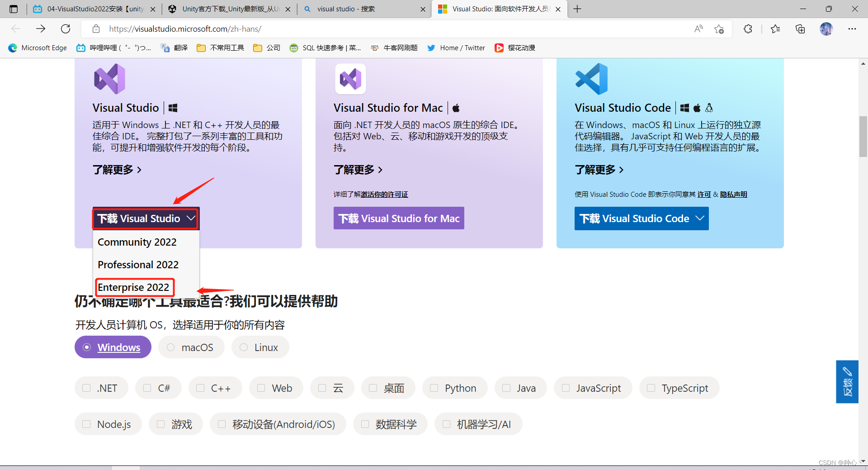The width and height of the screenshot is (868, 470).
Task: Click the Visual Studio purple logo
Action: (109, 79)
